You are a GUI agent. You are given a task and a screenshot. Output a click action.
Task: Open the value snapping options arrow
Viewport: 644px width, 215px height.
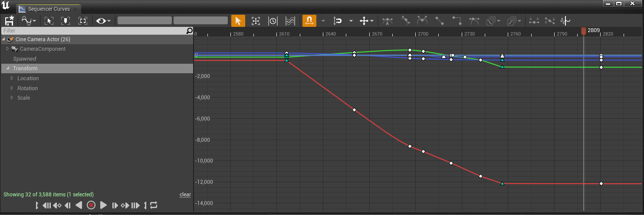click(x=351, y=20)
